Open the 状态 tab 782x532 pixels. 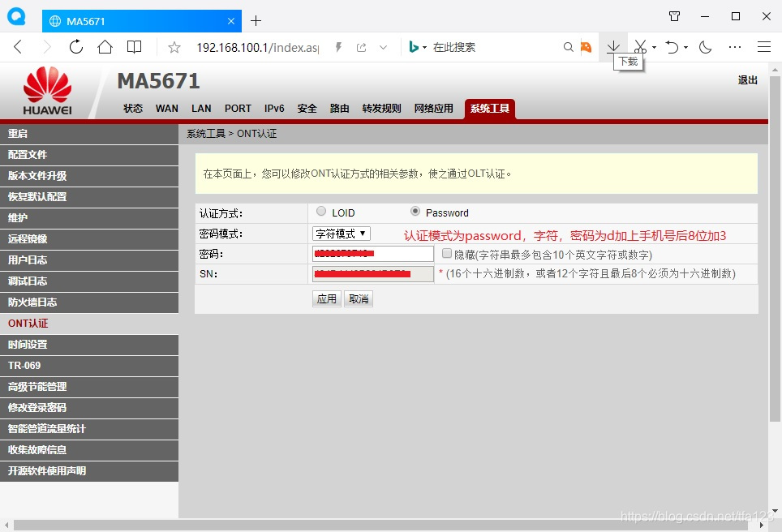point(133,108)
